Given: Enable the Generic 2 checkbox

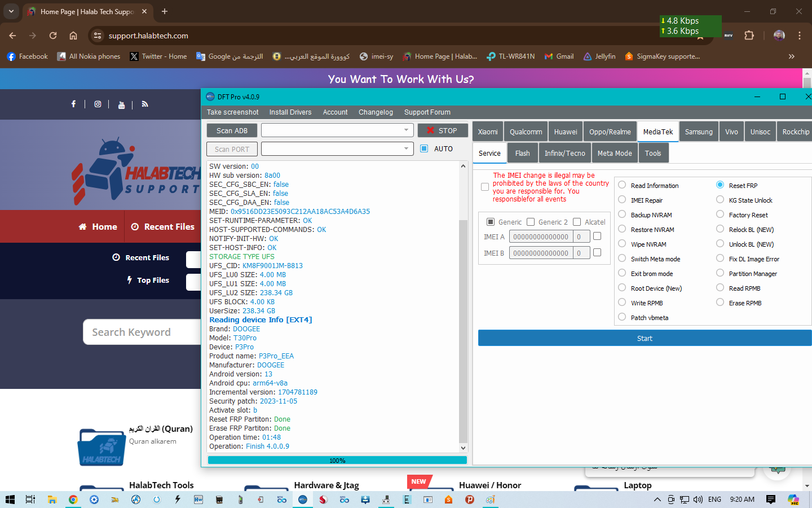Looking at the screenshot, I should pos(531,222).
